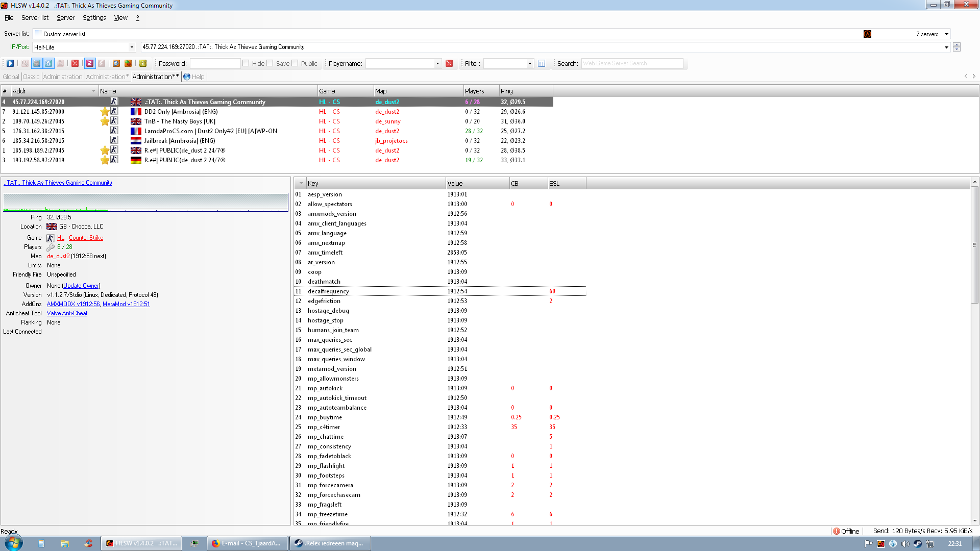
Task: Click the red X next to Playername field
Action: tap(449, 63)
